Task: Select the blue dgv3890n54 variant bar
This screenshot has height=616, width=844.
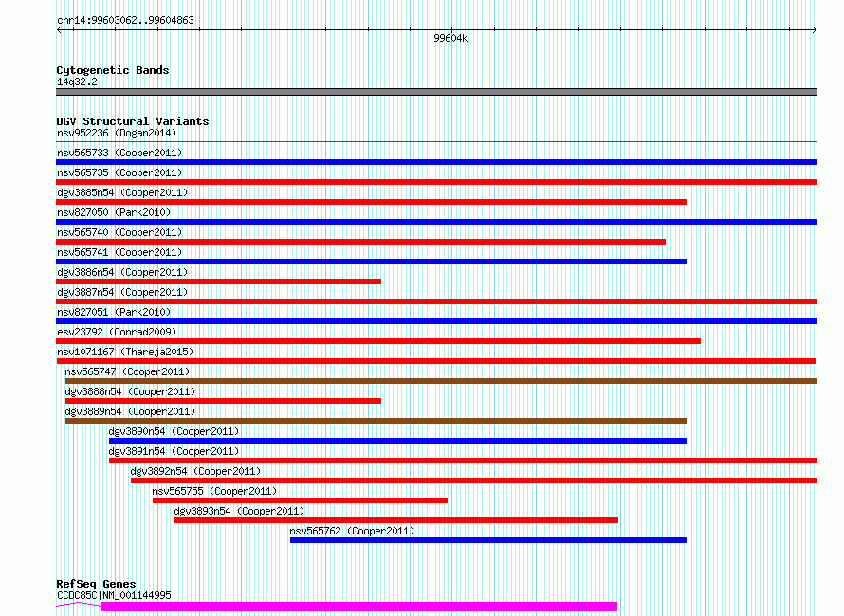Action: [x=397, y=441]
